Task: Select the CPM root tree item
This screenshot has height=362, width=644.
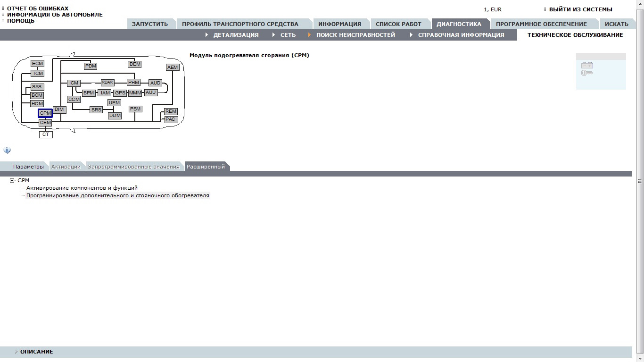Action: pos(23,180)
